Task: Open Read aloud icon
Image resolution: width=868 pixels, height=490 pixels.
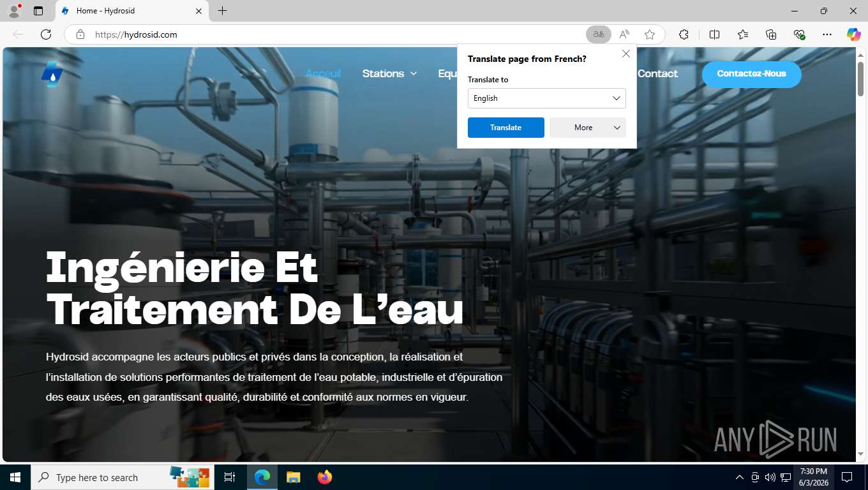Action: [x=624, y=34]
